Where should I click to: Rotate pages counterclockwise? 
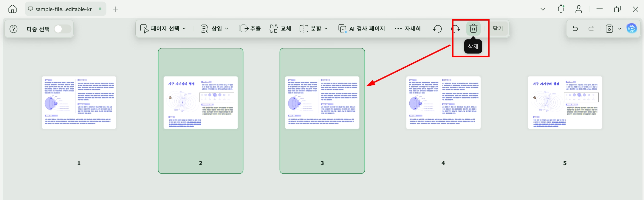click(x=437, y=29)
